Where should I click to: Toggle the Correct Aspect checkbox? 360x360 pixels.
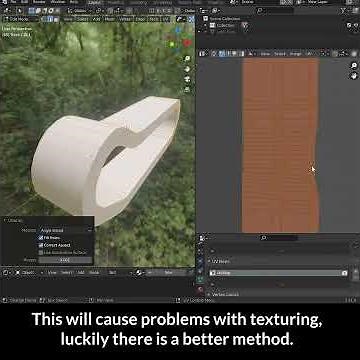(41, 245)
